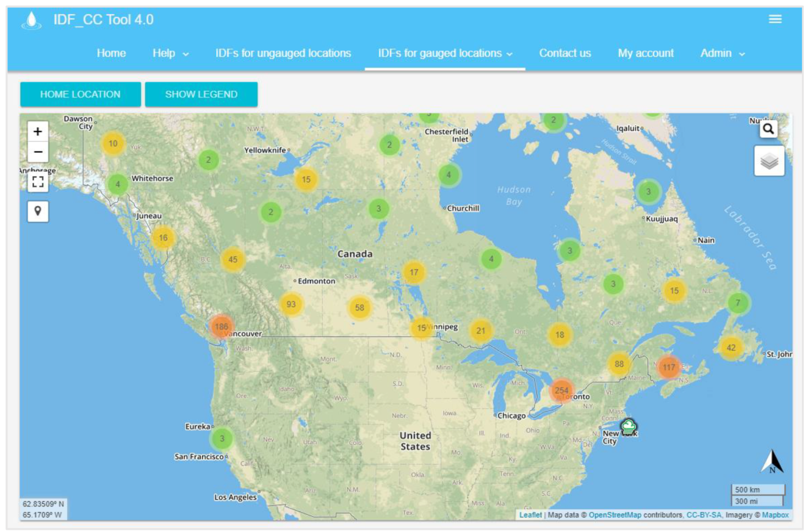This screenshot has height=532, width=808.
Task: Click the map zoom in plus button
Action: click(38, 131)
